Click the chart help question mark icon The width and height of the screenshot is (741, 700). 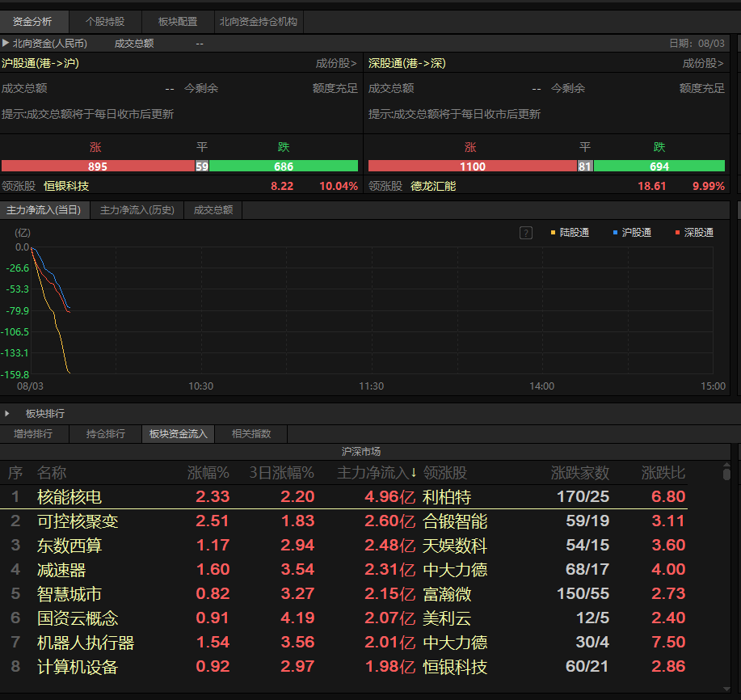(525, 233)
